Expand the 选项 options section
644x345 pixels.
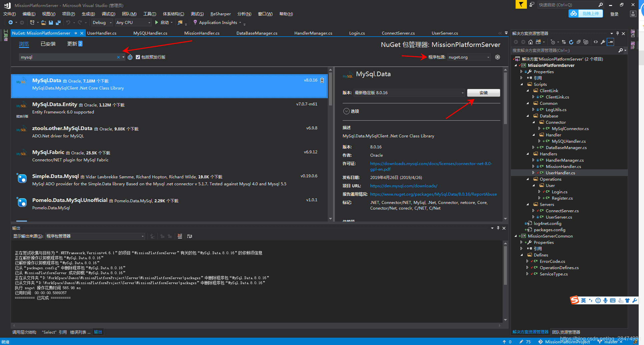coord(346,111)
